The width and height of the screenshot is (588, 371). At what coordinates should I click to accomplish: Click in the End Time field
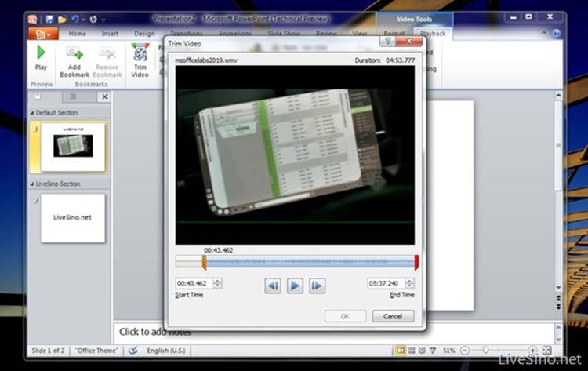click(x=387, y=283)
